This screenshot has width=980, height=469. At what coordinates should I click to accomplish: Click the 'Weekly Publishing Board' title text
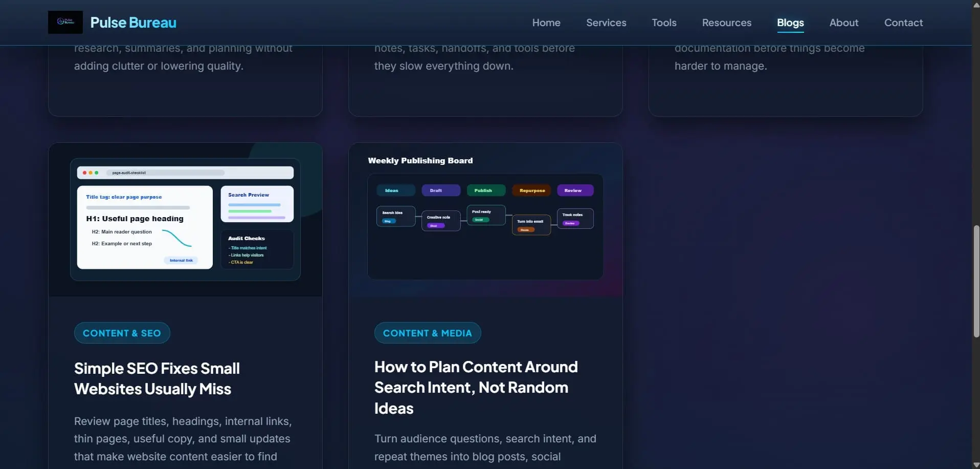click(420, 161)
